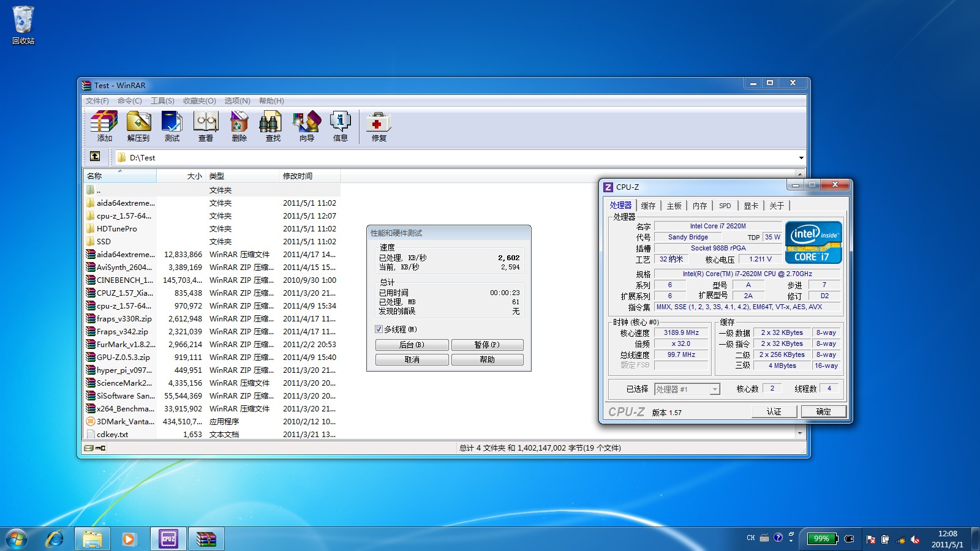Open the processor selection (处理器 #1) dropdown
This screenshot has width=980, height=551.
tap(715, 389)
